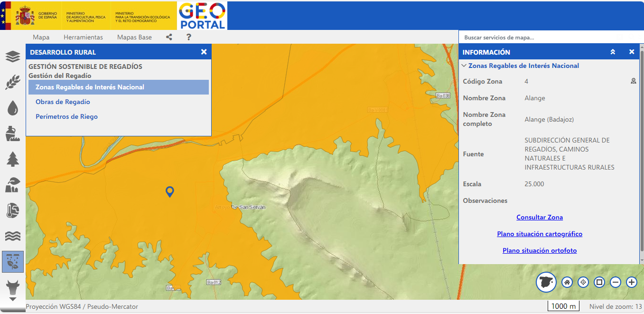Select the water drop category icon

[x=13, y=108]
